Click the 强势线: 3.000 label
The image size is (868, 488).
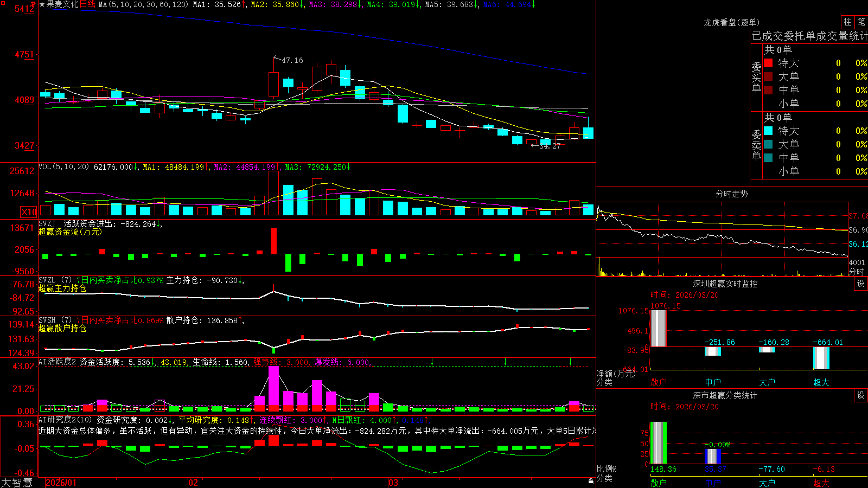click(x=281, y=362)
